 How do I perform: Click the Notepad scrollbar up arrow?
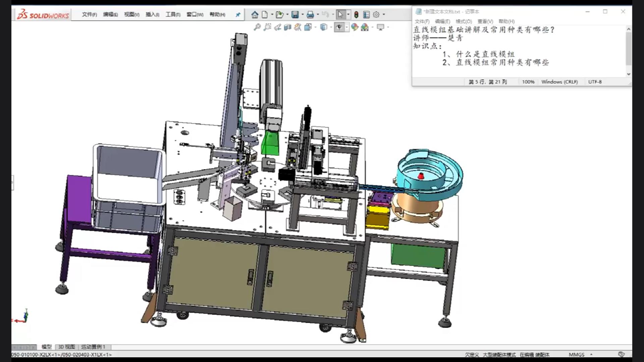point(629,29)
